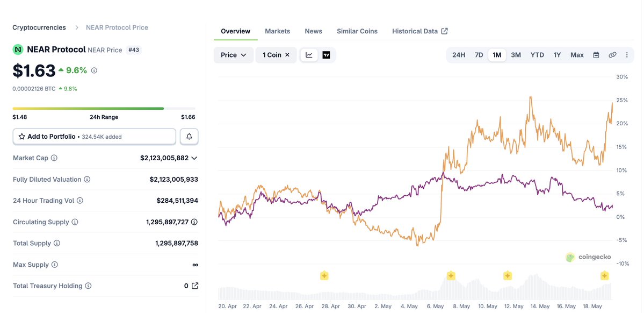Screen dimensions: 644x313
Task: Click the news marker near 7 May
Action: pos(451,275)
